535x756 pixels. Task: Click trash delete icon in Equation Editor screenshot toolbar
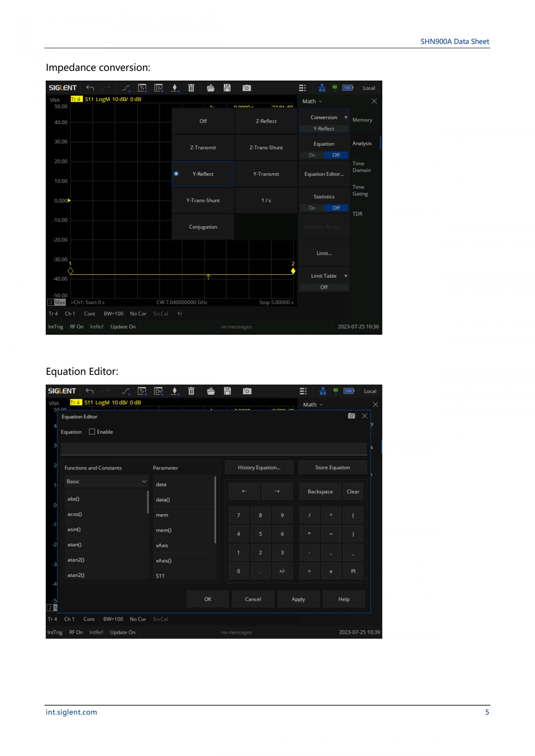pyautogui.click(x=191, y=391)
